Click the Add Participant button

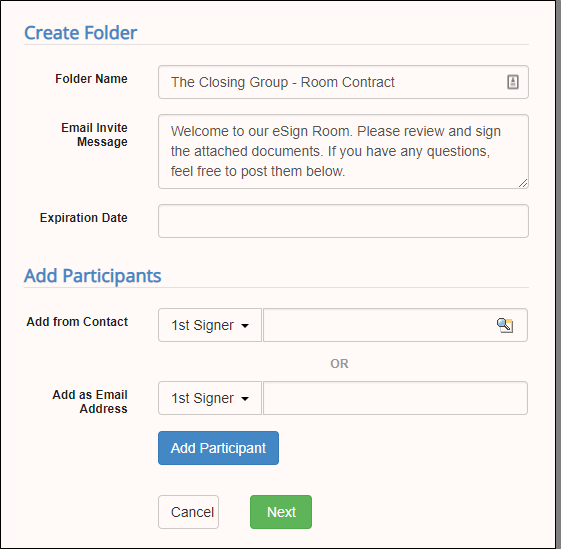coord(218,448)
